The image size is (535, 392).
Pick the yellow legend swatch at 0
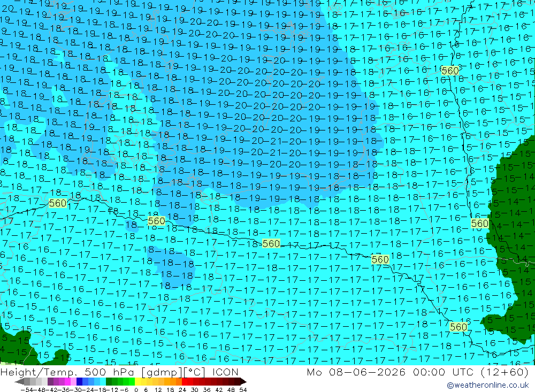point(138,381)
